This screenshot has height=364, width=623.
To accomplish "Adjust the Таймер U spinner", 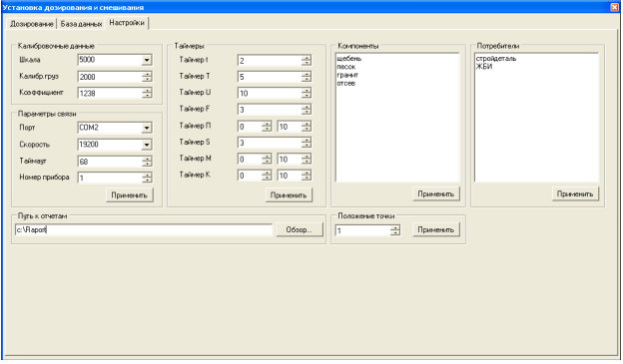I will click(307, 93).
